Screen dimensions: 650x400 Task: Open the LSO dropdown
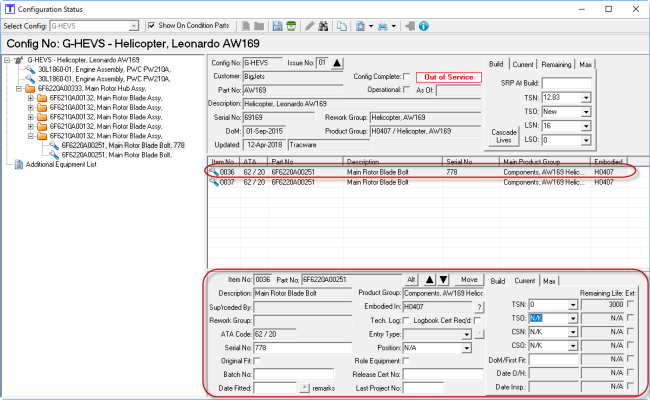(586, 140)
